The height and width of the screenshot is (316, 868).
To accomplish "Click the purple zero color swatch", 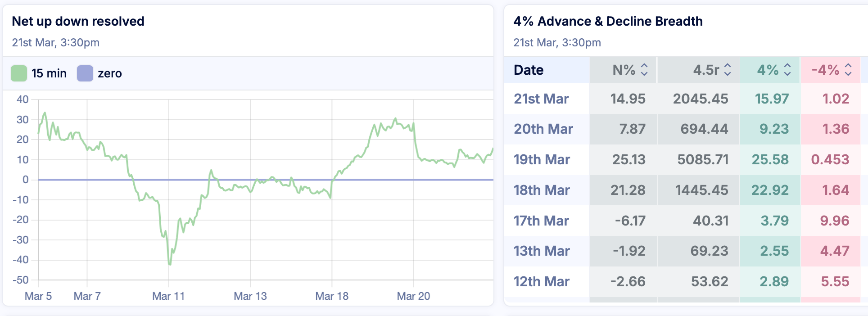I will click(x=85, y=73).
